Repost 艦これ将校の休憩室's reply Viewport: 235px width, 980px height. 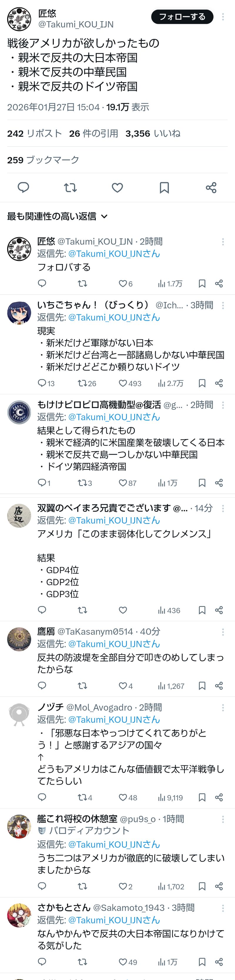tap(82, 886)
